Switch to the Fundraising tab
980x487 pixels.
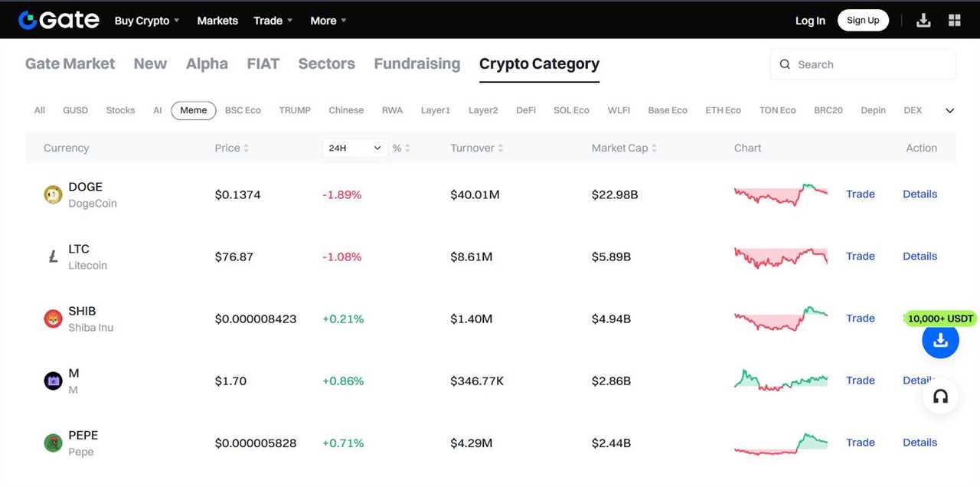417,64
